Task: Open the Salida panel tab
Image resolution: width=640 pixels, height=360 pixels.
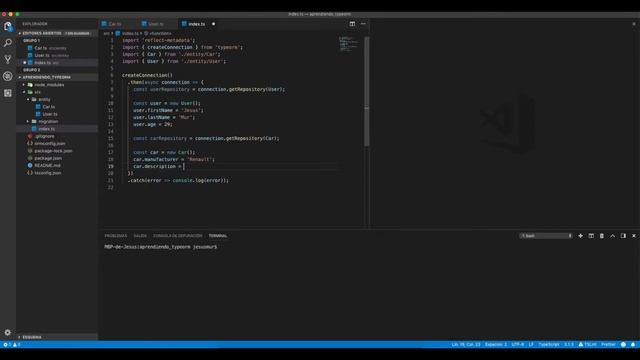Action: (140, 236)
